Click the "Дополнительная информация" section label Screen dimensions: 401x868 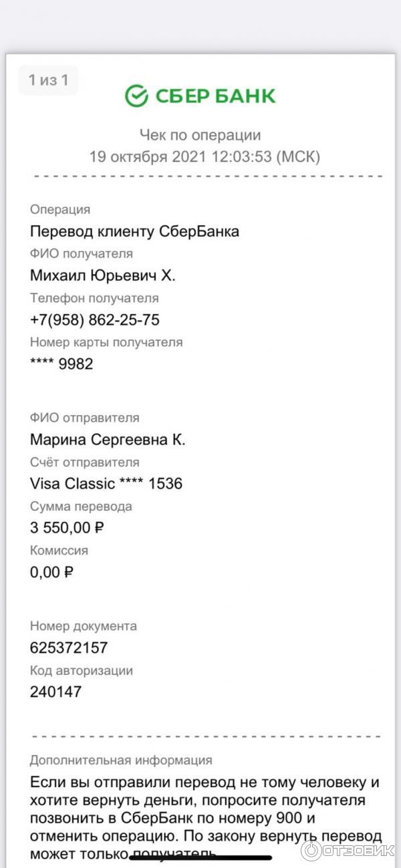tap(121, 760)
